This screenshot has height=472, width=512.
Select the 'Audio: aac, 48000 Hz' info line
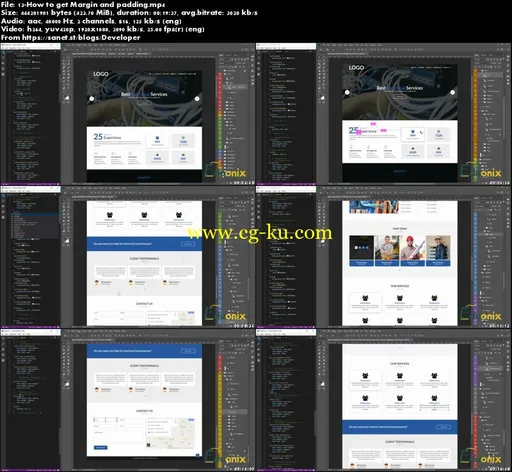point(91,21)
